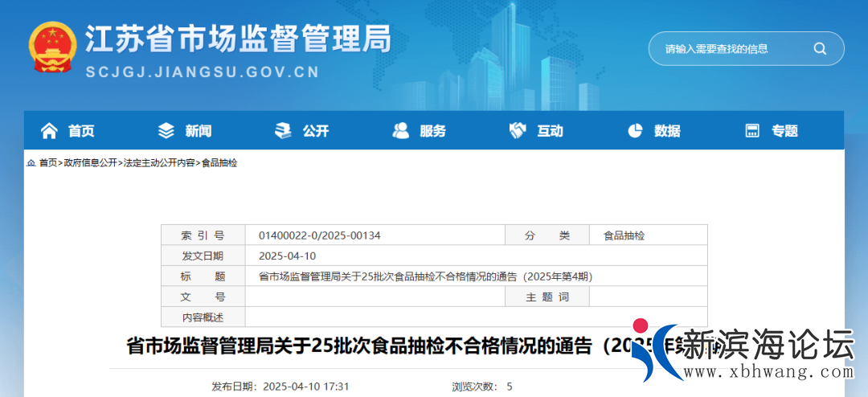Screen dimensions: 868x397
Task: Click the 公开 disclosure icon
Action: [x=283, y=131]
